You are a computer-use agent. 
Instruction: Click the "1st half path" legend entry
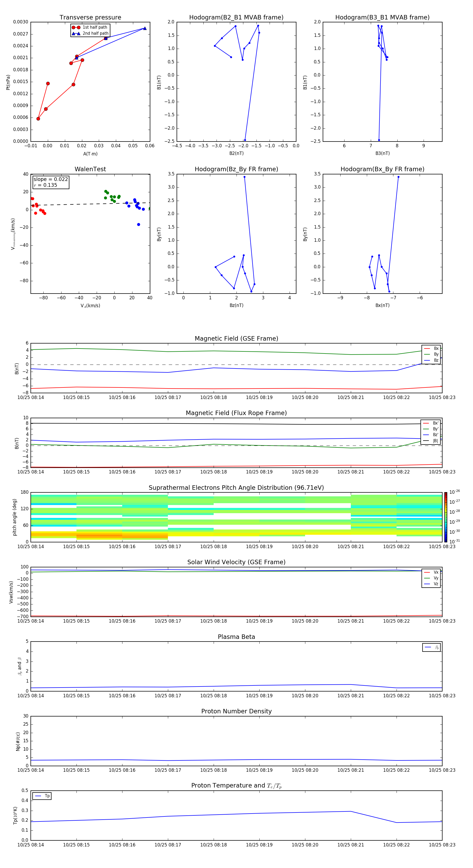coord(90,27)
